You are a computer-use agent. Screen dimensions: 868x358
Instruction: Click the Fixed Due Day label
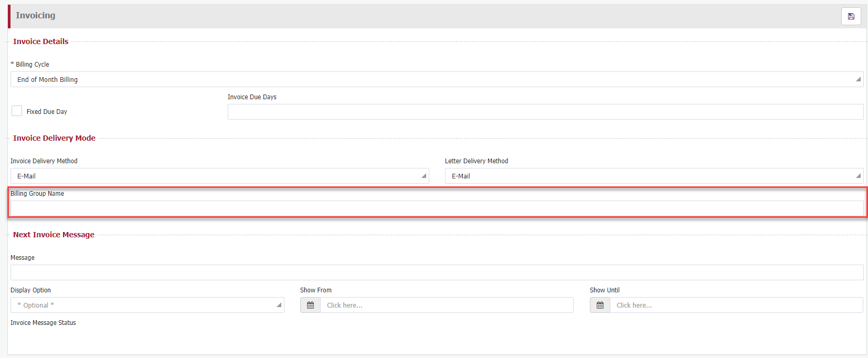(47, 112)
